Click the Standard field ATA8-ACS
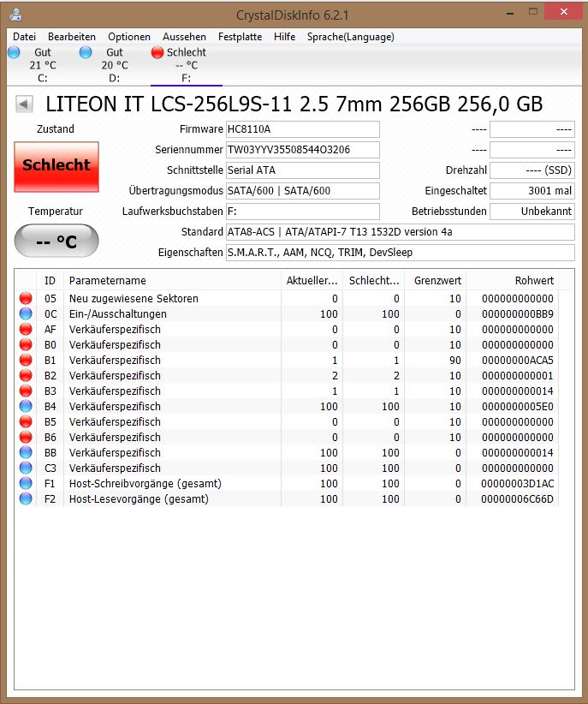This screenshot has height=704, width=588. pos(401,232)
